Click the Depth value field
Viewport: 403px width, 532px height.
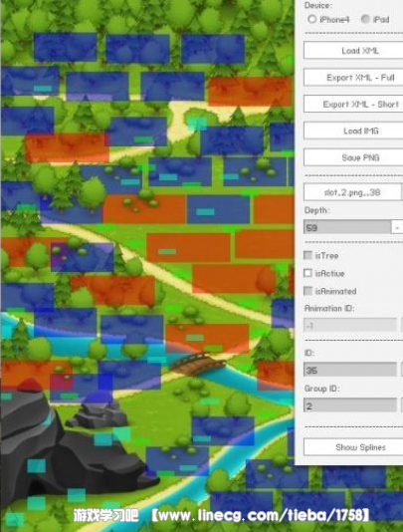(347, 227)
